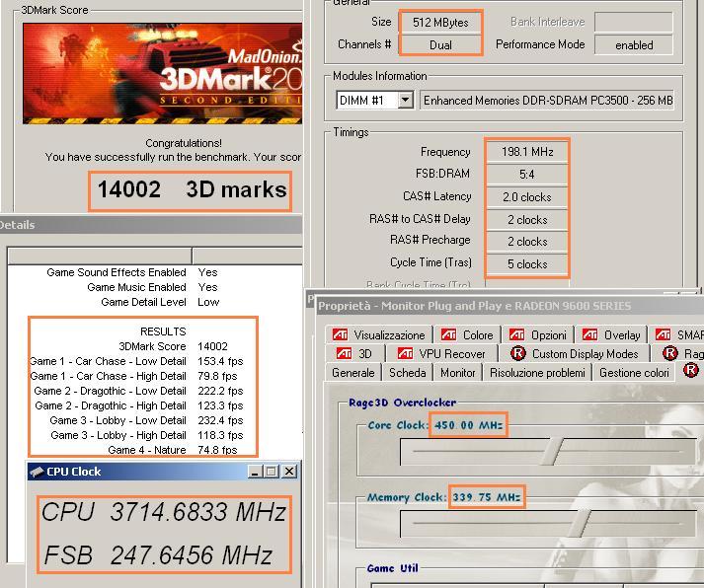Click the RAS# Precharge 2 clocks field
The image size is (704, 588).
(527, 242)
